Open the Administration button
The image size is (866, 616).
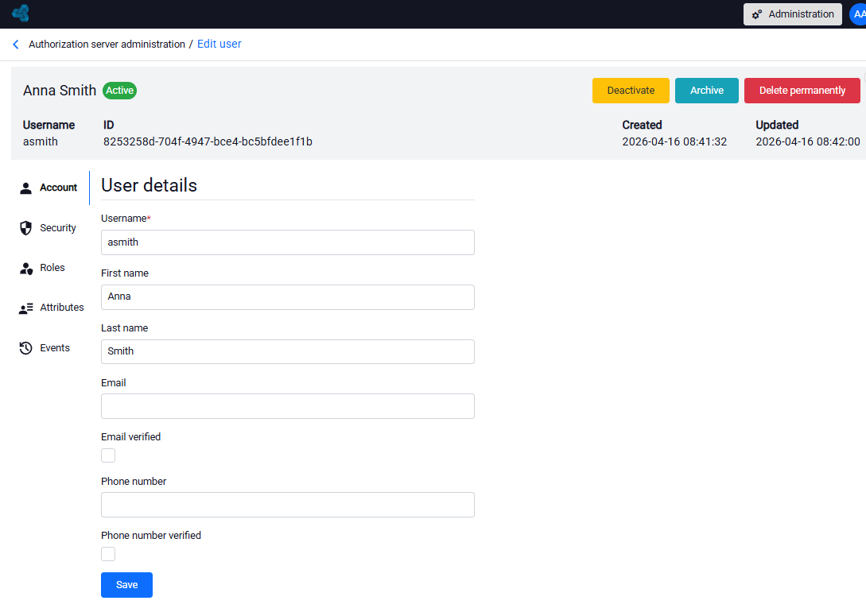[793, 14]
